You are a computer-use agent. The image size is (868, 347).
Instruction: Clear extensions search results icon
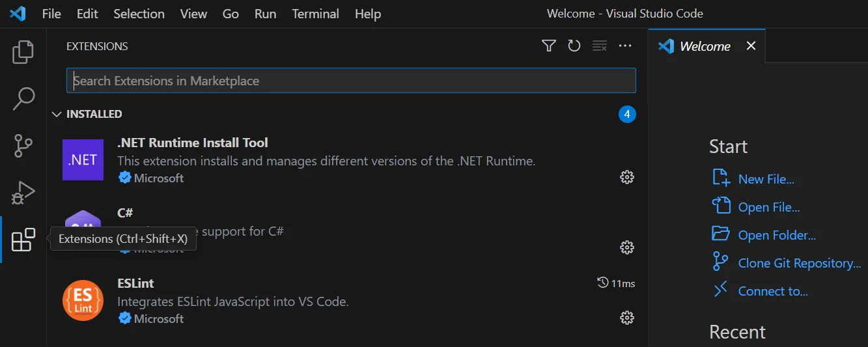[x=599, y=46]
